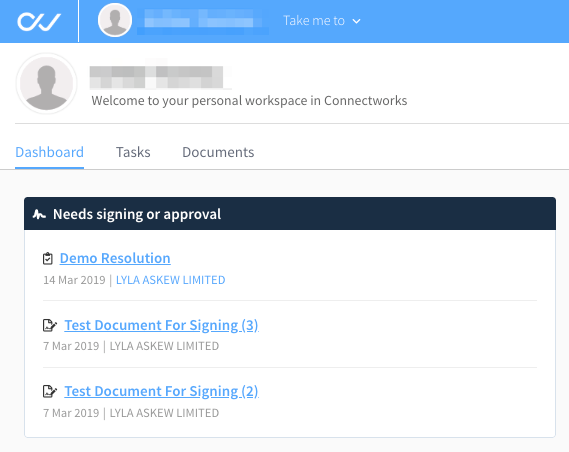Screen dimensions: 569x452
Task: Click signing icon beside Test Document (2)
Action: [x=50, y=391]
